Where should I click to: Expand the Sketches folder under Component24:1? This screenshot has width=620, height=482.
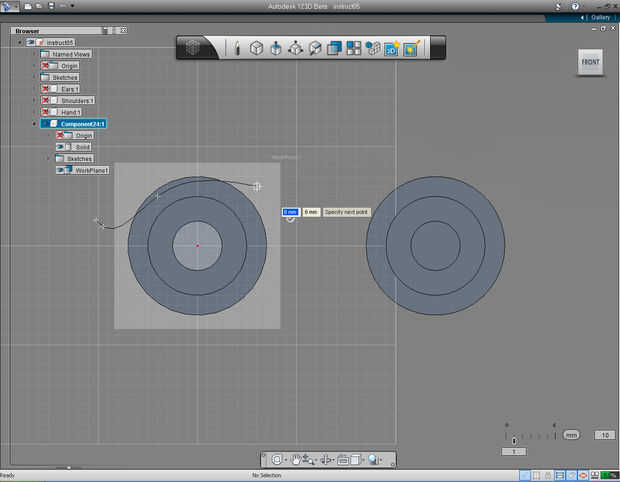[48, 158]
